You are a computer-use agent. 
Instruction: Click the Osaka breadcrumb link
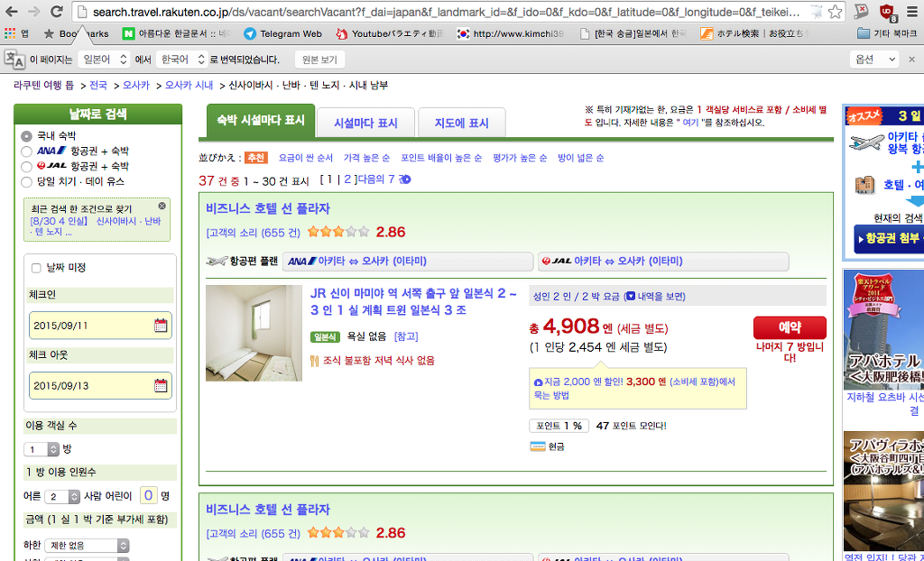coord(137,86)
